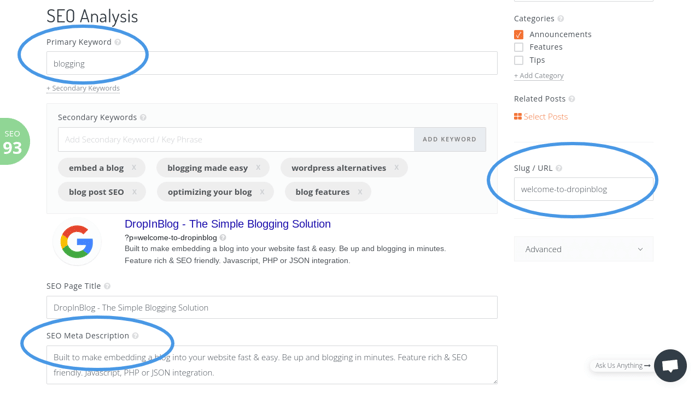Check the Features category
This screenshot has width=700, height=393.
click(519, 47)
